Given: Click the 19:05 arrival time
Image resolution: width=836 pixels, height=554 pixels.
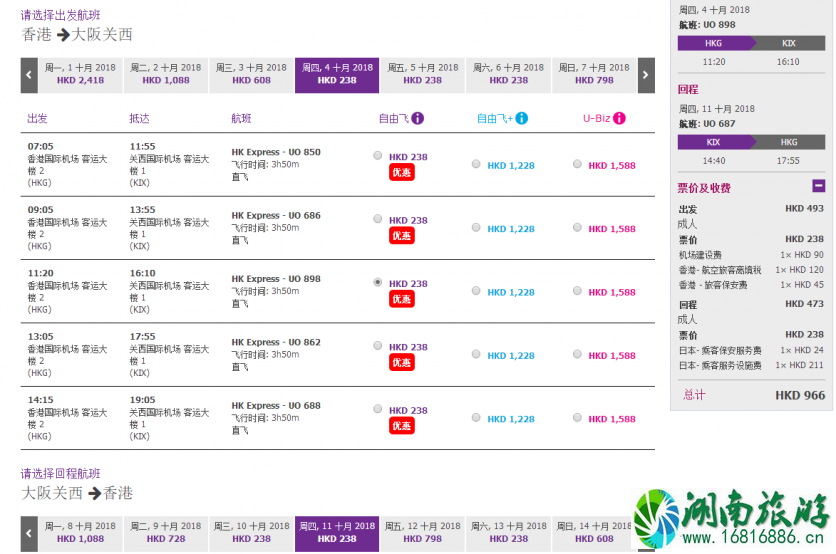Looking at the screenshot, I should (142, 400).
